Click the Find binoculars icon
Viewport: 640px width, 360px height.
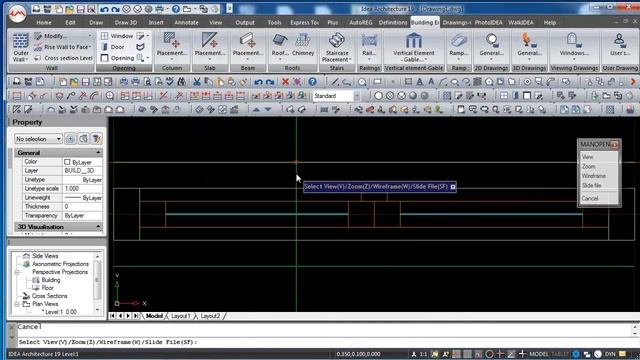[181, 82]
